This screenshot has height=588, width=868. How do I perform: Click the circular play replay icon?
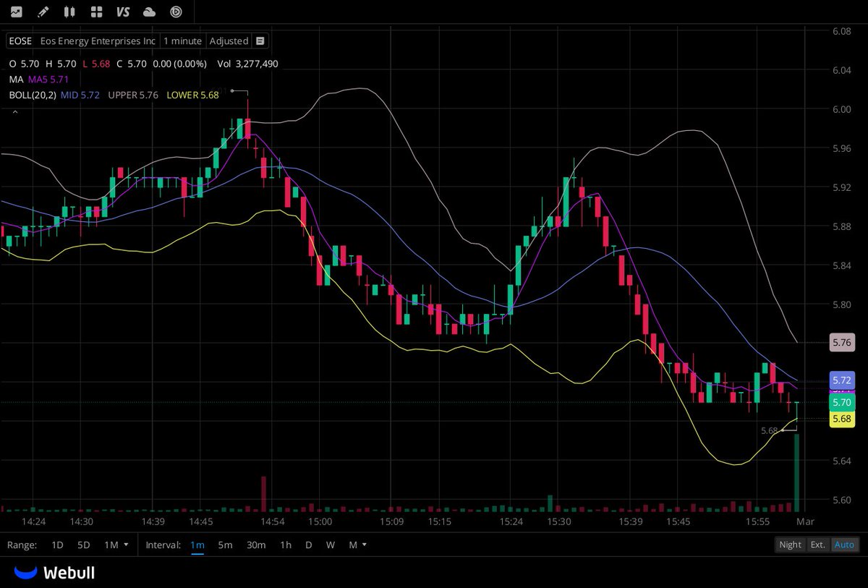[176, 12]
